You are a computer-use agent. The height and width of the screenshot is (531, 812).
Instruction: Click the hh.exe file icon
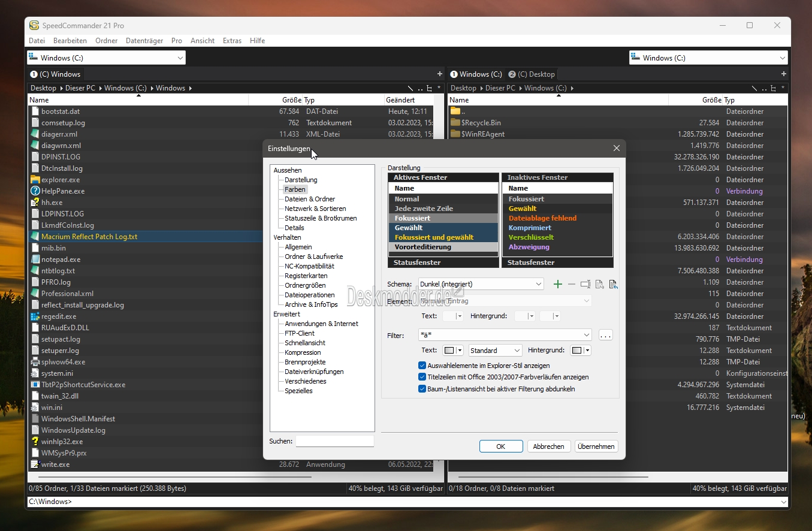click(x=35, y=203)
